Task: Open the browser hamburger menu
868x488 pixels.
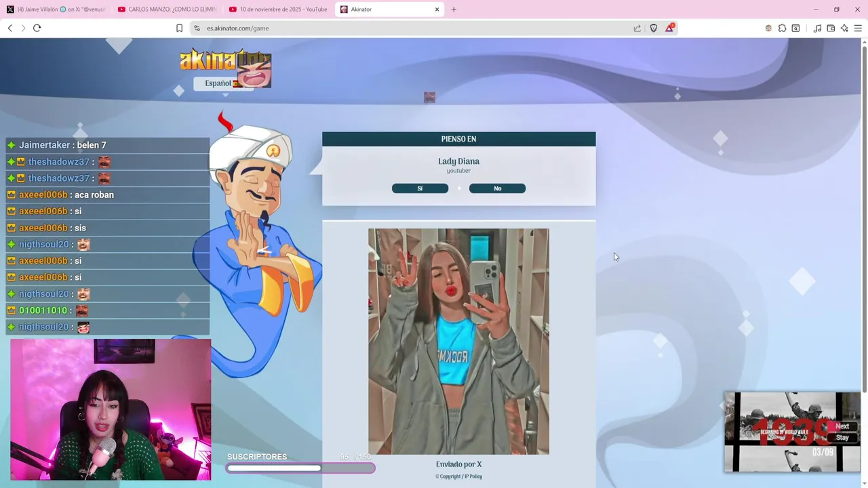Action: click(x=858, y=28)
